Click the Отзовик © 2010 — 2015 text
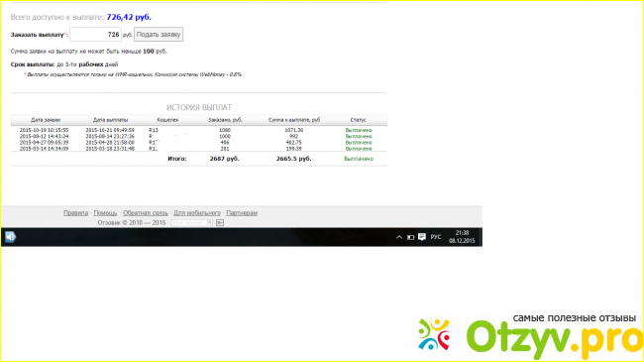Viewport: 644px width, 362px height. 132,222
